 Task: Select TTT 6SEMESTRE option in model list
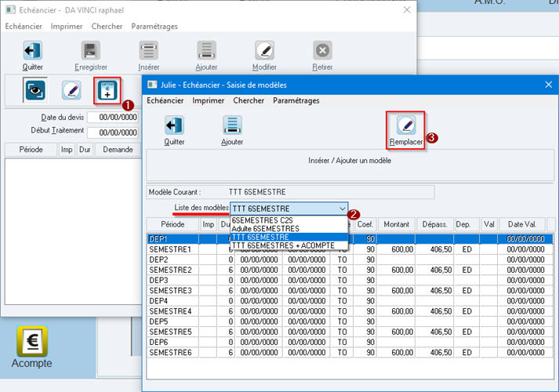click(289, 237)
